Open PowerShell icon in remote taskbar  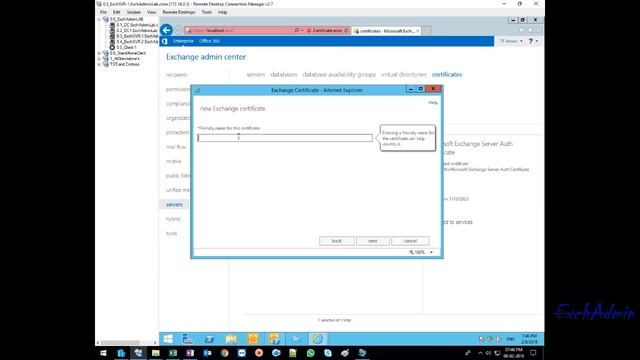click(x=209, y=339)
